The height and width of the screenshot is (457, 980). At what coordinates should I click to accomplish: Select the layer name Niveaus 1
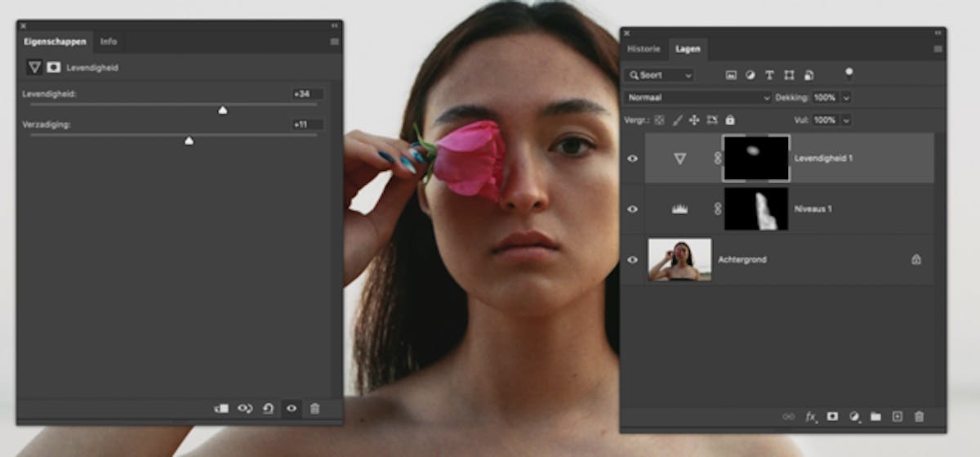point(814,209)
